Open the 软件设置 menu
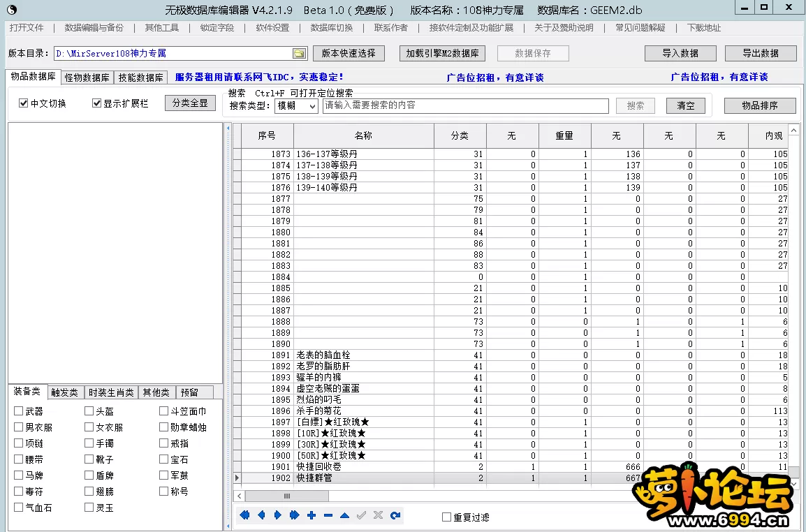The height and width of the screenshot is (532, 806). pyautogui.click(x=272, y=28)
